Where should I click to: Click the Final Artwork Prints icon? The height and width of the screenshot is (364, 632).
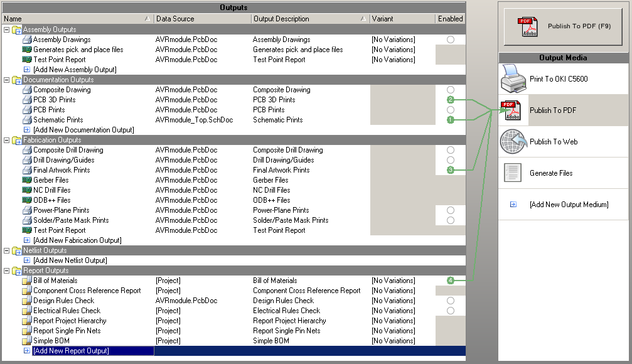click(27, 170)
